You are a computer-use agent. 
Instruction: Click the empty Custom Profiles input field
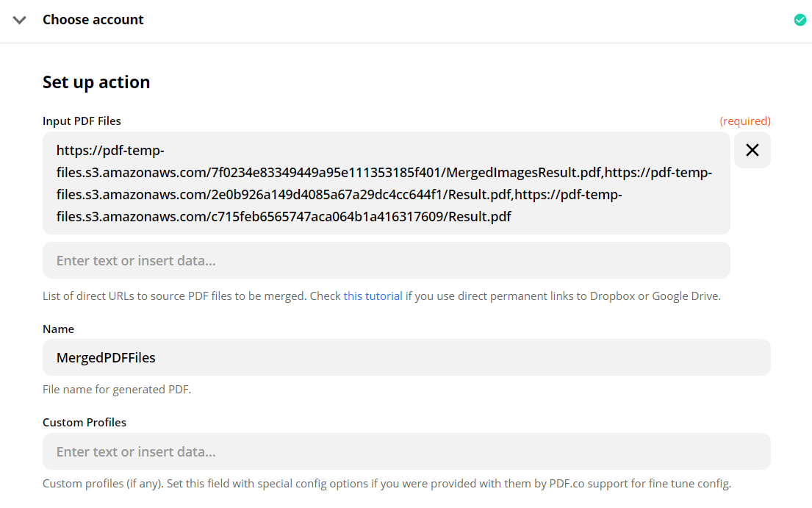(x=406, y=451)
